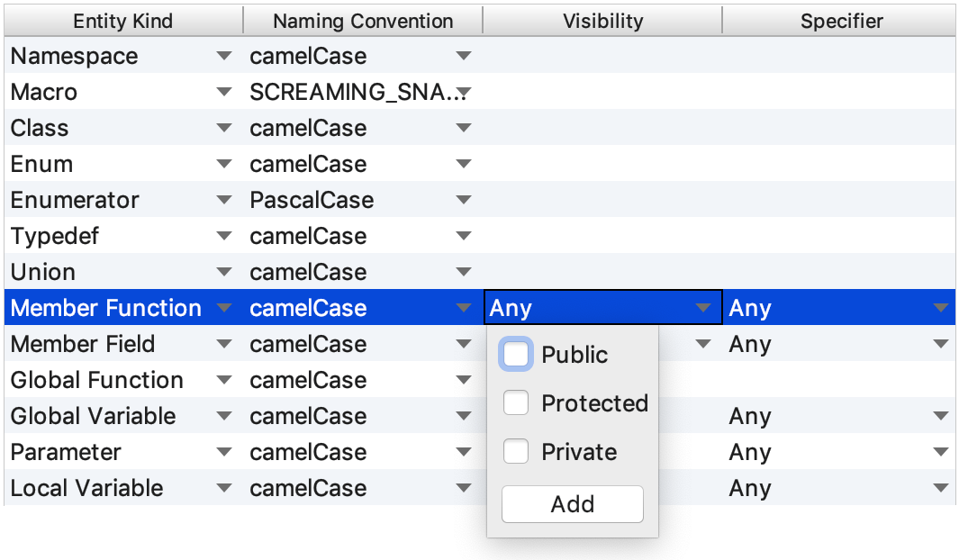Click the Add button in the visibility popup
959x560 pixels.
(x=572, y=503)
